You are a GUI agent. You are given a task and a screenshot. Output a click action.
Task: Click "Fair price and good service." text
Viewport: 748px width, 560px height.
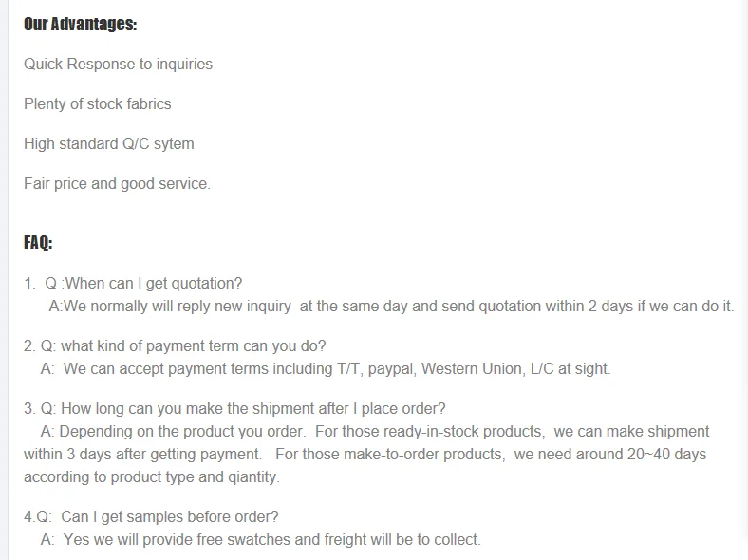point(117,184)
